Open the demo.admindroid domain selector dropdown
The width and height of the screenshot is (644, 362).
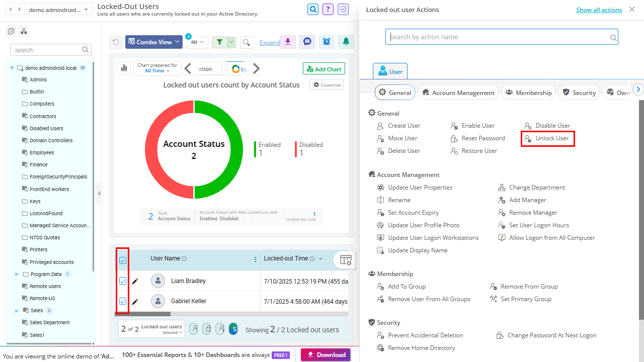pyautogui.click(x=58, y=10)
